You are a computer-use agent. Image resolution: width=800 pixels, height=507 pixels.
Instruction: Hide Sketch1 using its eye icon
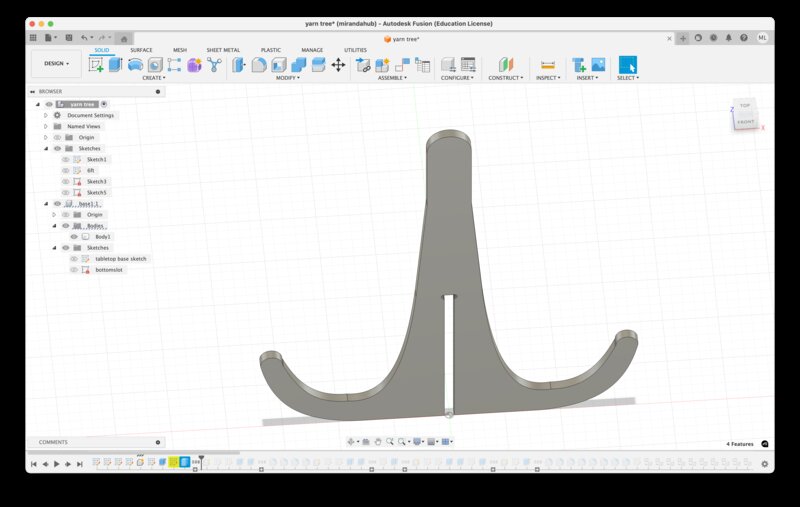pos(66,159)
